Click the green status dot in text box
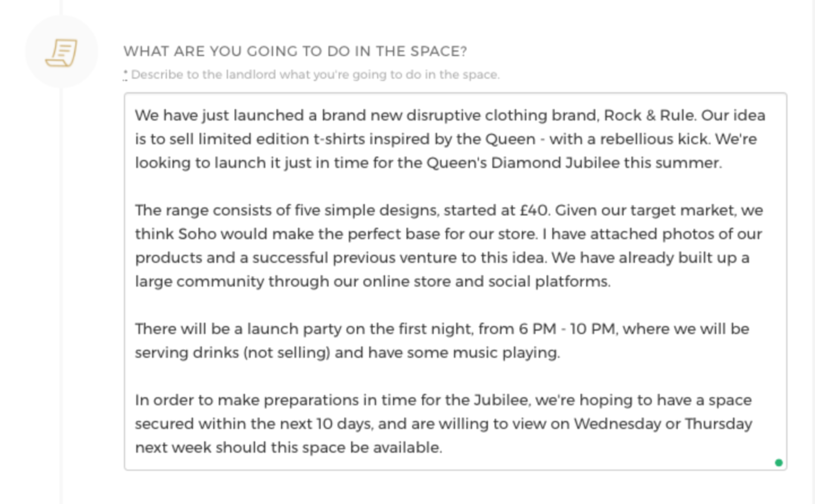 [779, 463]
